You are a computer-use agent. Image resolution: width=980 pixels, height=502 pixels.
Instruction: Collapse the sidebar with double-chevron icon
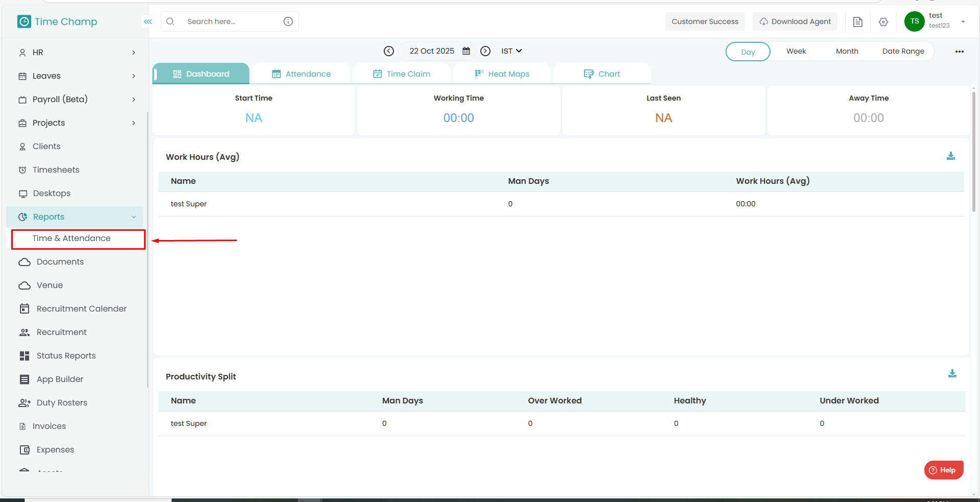[148, 21]
